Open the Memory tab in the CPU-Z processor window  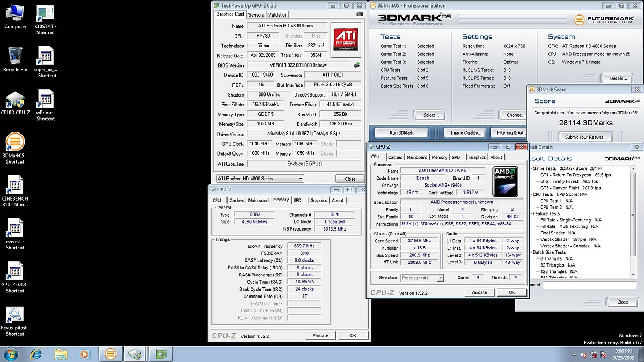pyautogui.click(x=440, y=157)
